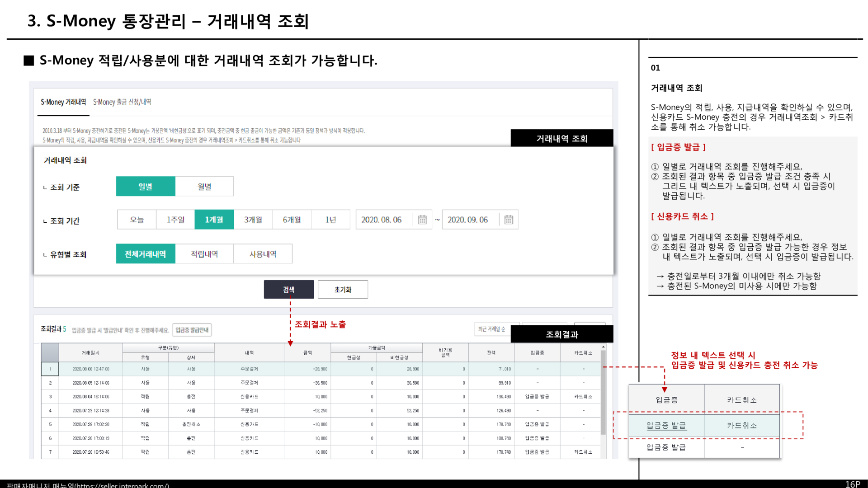Click date cell 2020.07.29 12:14:28
The width and height of the screenshot is (868, 488).
(x=90, y=411)
